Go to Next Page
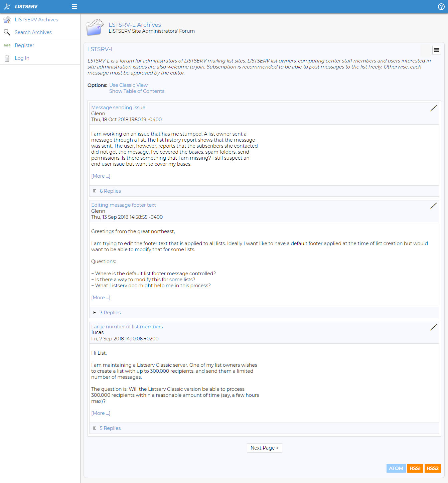448x483 pixels. (265, 448)
